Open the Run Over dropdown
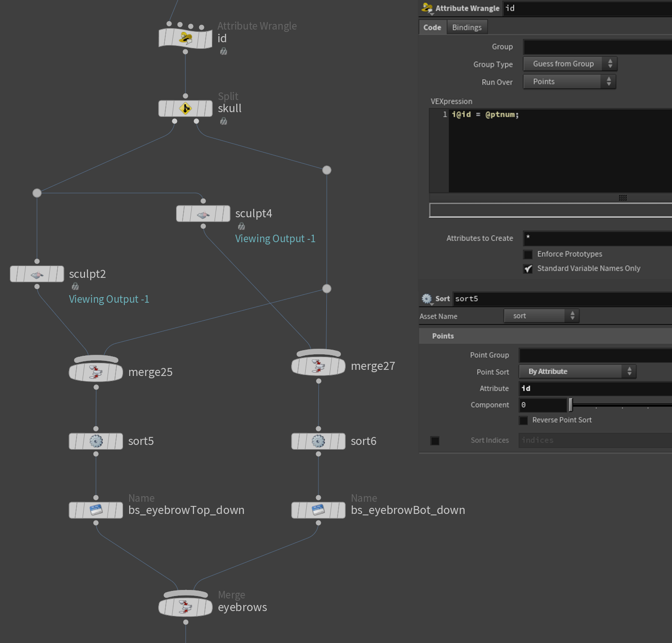 click(569, 82)
